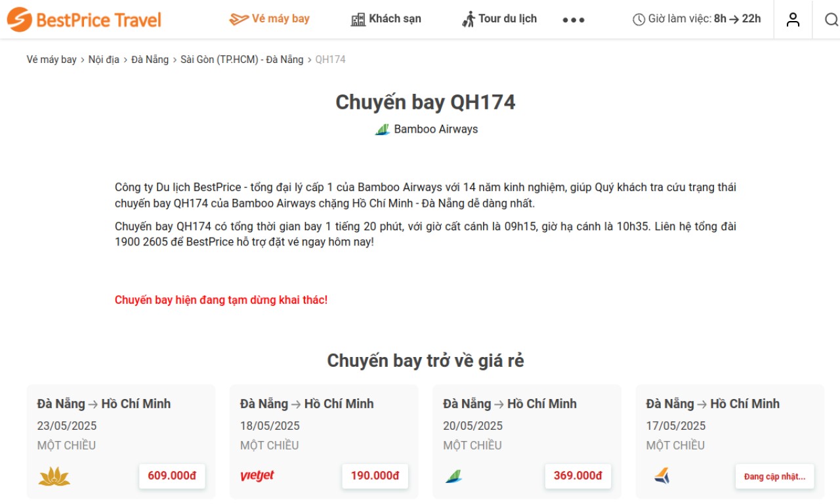Click the Bamboo Airways logo under the flight title
Image resolution: width=840 pixels, height=504 pixels.
(383, 129)
